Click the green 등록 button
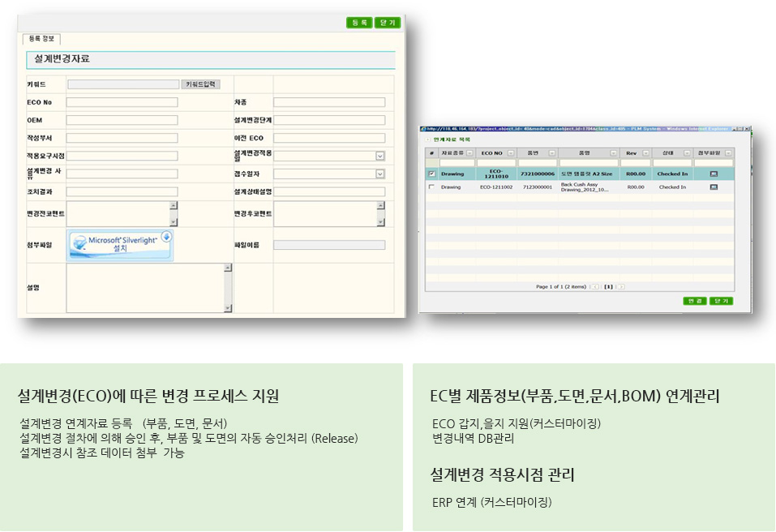The height and width of the screenshot is (532, 776). click(x=359, y=23)
